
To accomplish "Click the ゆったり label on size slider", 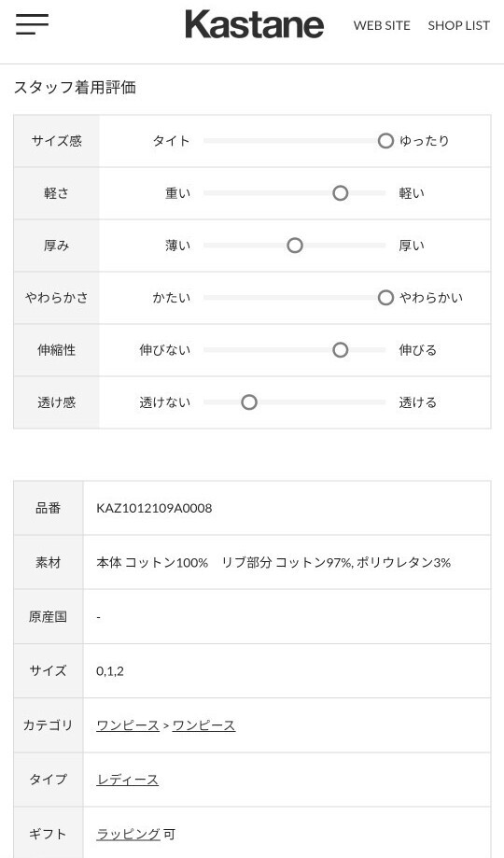I will pos(425,141).
